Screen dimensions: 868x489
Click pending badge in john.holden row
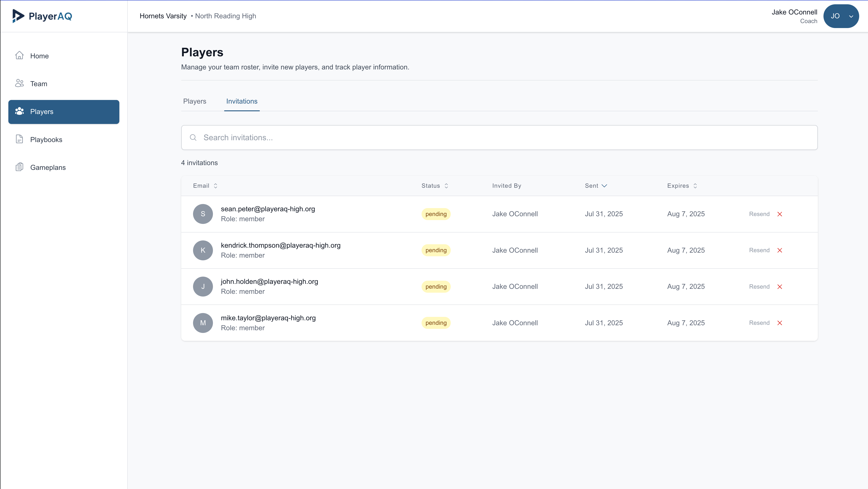click(x=436, y=287)
